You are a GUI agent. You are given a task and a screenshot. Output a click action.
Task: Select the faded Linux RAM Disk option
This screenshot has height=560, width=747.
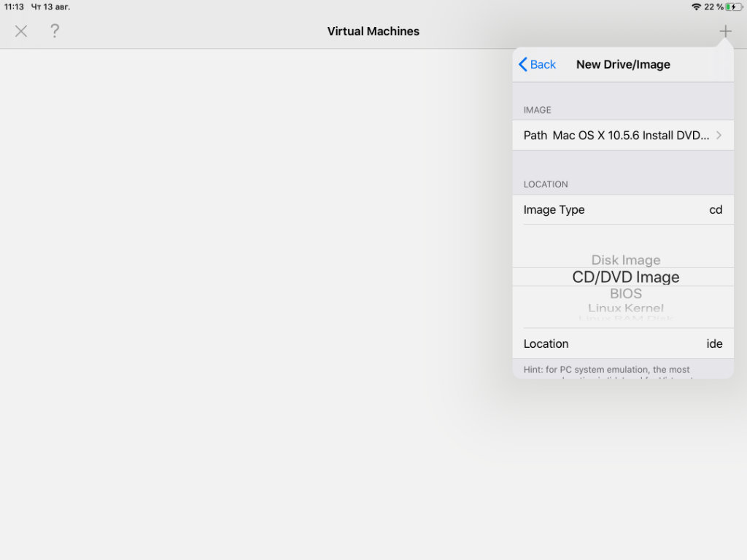pos(626,319)
